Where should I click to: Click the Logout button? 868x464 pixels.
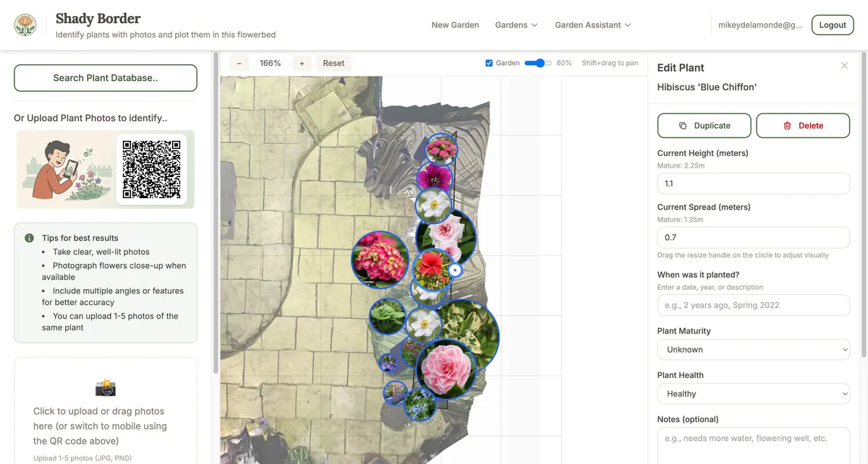pyautogui.click(x=832, y=24)
